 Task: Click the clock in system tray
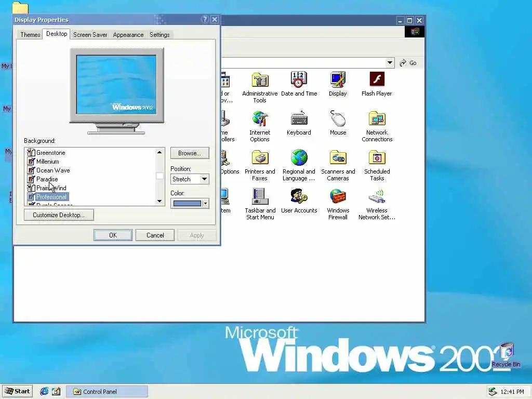coord(512,392)
